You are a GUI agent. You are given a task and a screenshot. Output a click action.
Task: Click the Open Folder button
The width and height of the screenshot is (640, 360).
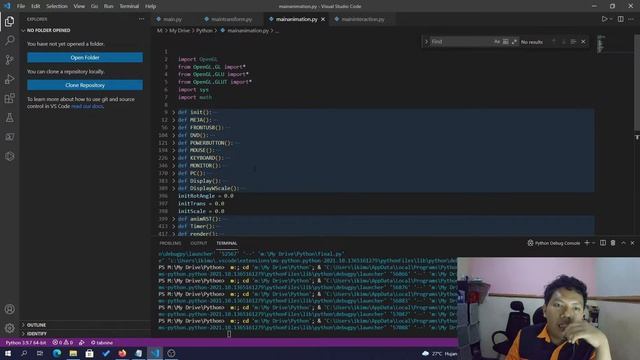(x=85, y=58)
